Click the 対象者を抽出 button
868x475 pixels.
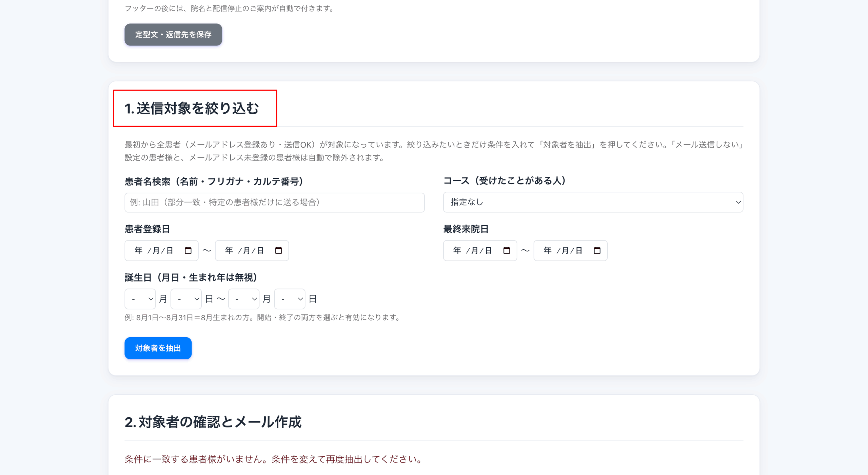158,348
